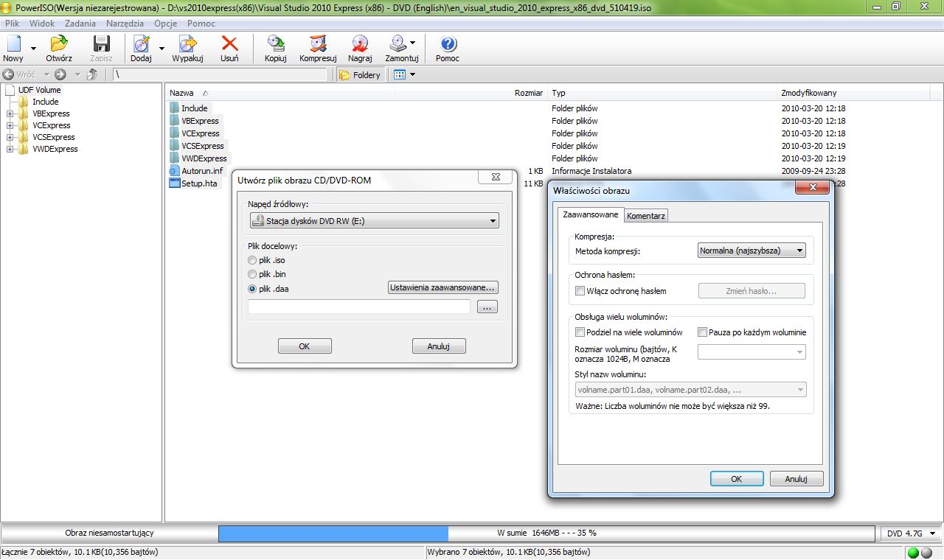The image size is (944, 560).
Task: Select UDF Volume root in tree
Action: [39, 90]
